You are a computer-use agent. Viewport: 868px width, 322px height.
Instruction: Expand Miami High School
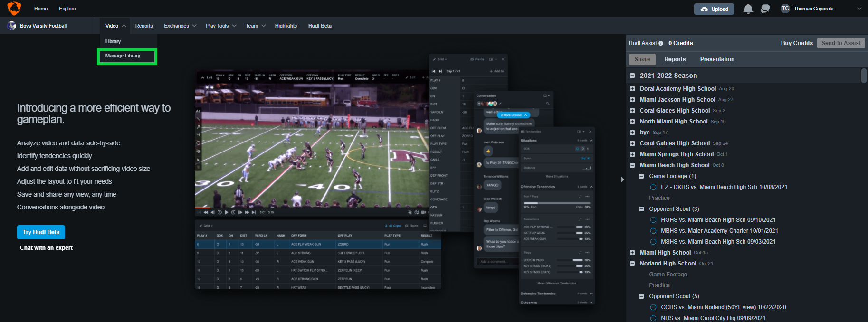(632, 253)
